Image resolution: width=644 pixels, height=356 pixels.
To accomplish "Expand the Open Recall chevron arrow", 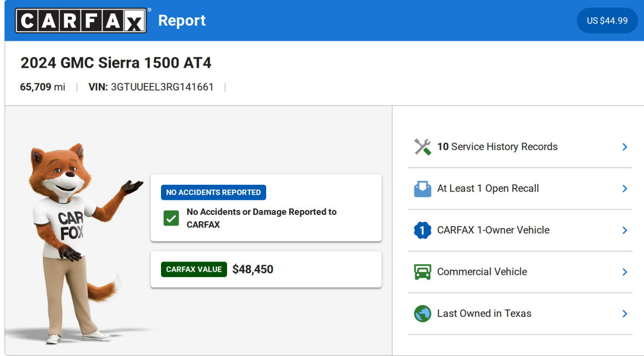I will 624,188.
